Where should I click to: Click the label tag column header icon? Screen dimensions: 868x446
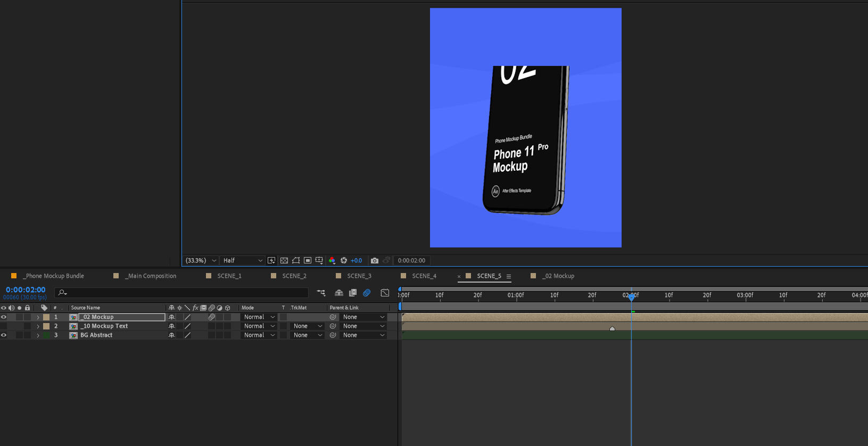point(44,308)
